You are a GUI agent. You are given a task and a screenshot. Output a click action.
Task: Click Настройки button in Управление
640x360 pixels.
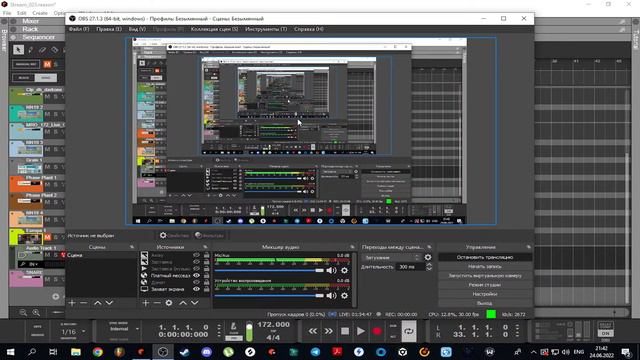485,294
